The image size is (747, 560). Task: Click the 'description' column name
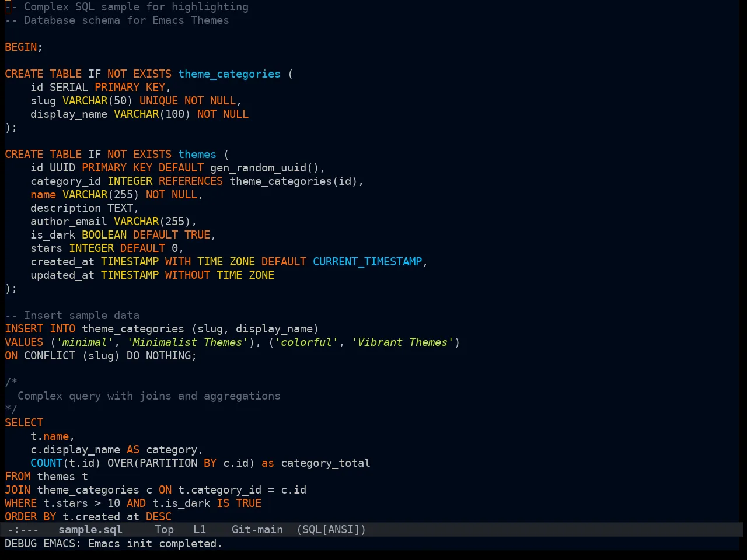(x=66, y=208)
